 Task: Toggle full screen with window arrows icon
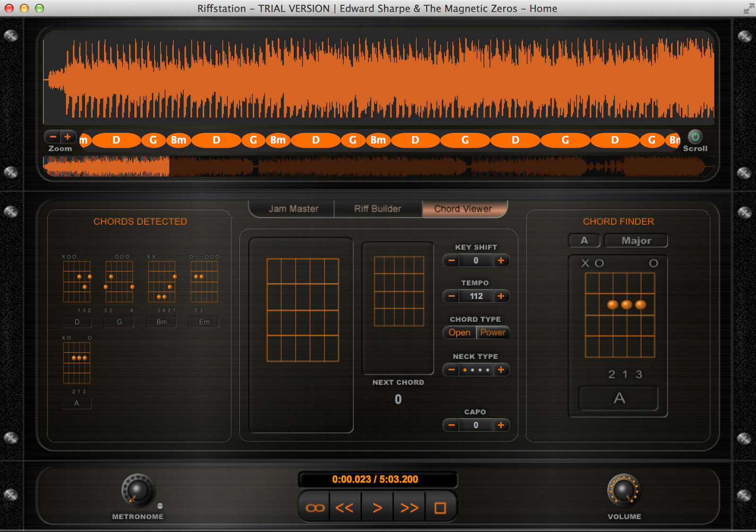coord(748,9)
